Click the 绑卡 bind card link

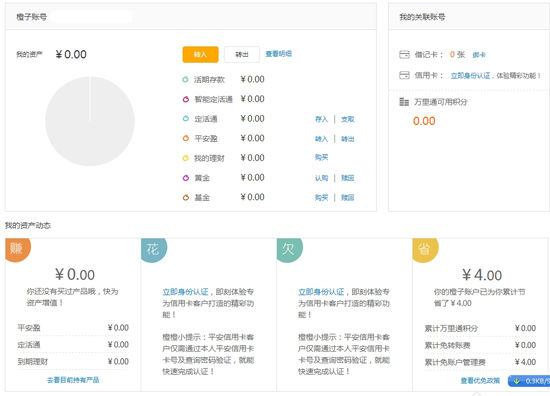[479, 55]
